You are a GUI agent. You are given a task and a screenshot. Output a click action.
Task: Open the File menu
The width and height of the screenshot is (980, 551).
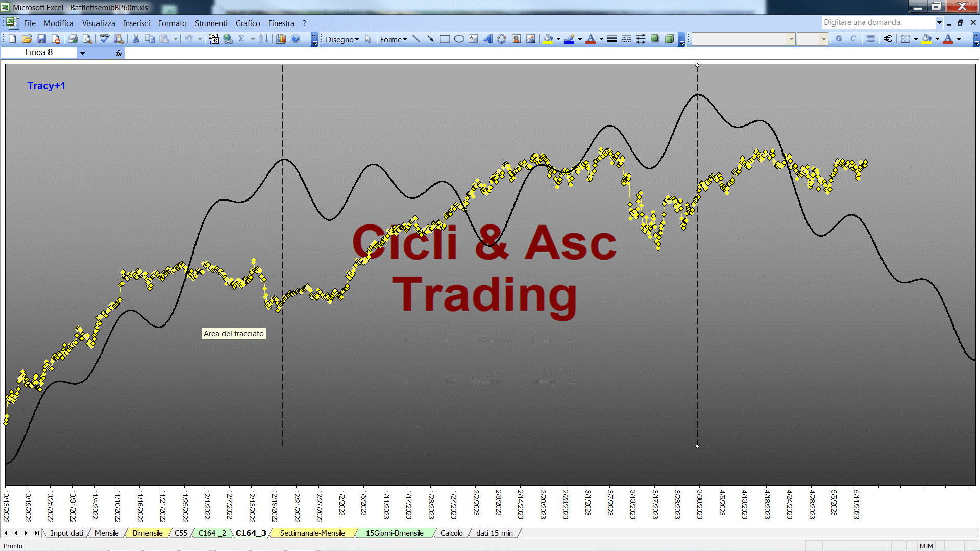pos(30,23)
